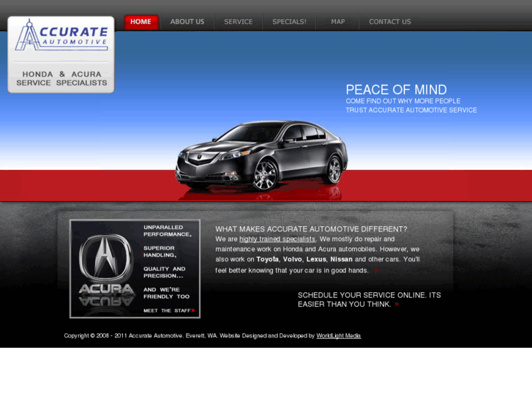Click 'AND WE'RE FRIENDLY TOO' banner text

pos(166,293)
